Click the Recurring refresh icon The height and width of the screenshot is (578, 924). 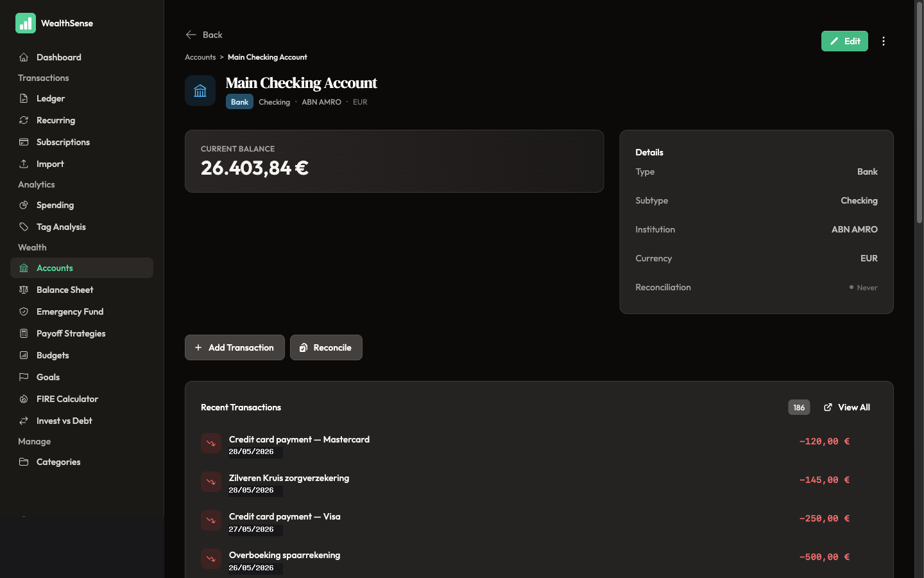[x=24, y=120]
